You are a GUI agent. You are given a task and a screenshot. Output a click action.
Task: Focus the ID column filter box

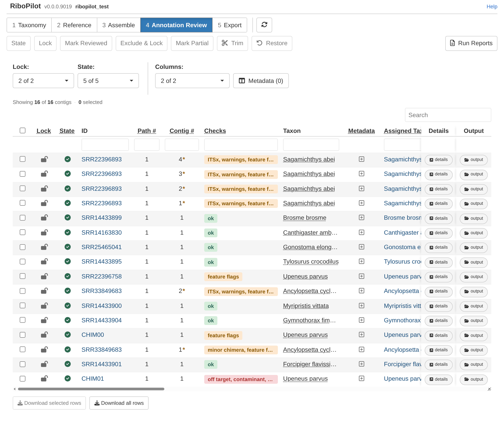[x=105, y=144]
